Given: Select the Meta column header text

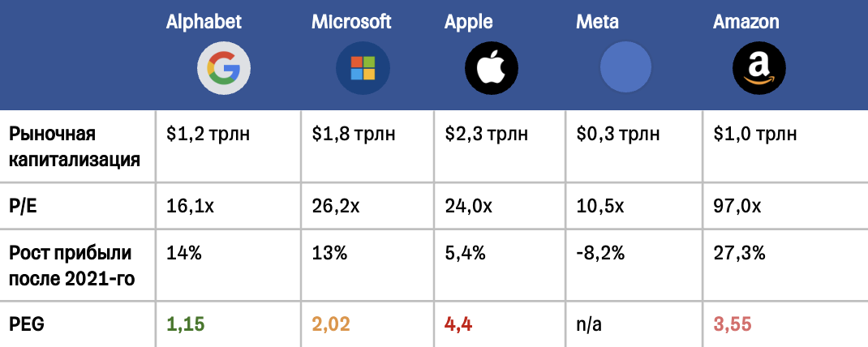Looking at the screenshot, I should 597,22.
